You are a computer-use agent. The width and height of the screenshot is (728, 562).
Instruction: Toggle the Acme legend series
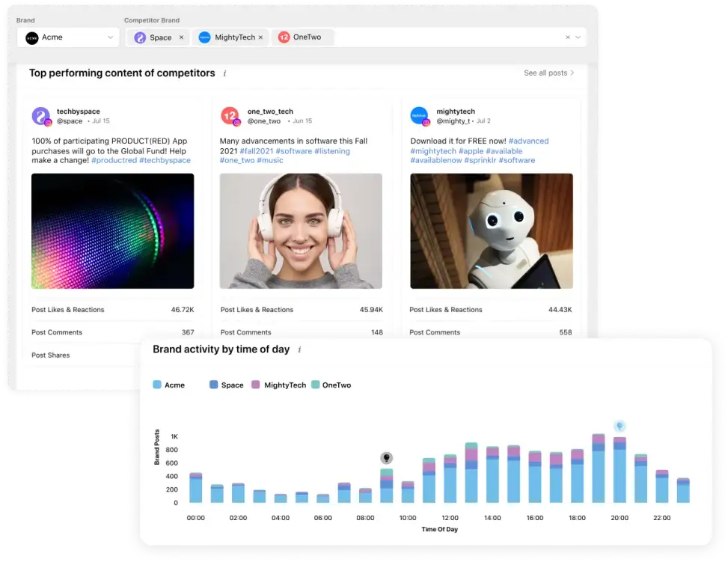point(169,385)
